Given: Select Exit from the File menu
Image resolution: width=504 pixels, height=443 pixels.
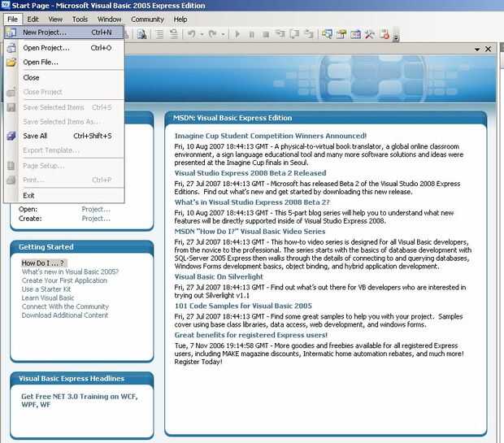Looking at the screenshot, I should pyautogui.click(x=63, y=195).
